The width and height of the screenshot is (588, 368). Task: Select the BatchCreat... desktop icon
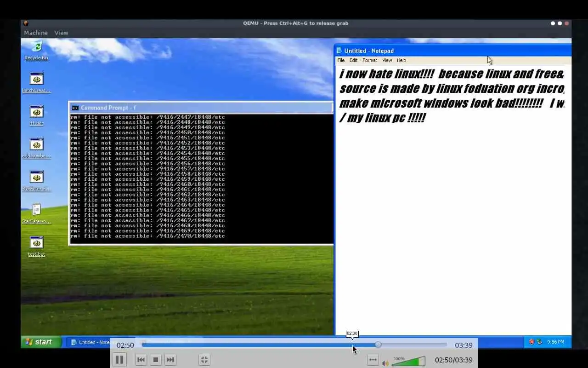click(36, 83)
